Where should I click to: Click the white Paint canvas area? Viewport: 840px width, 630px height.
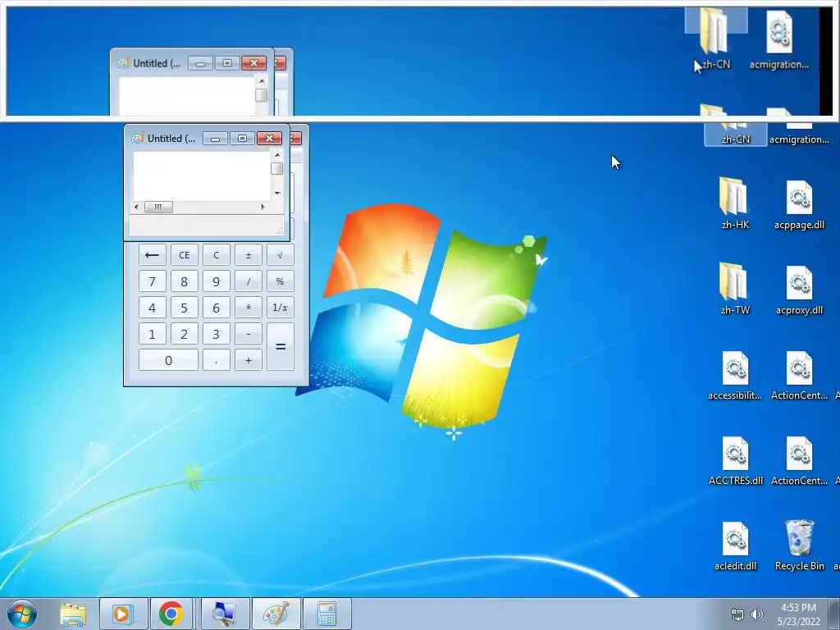(x=202, y=176)
